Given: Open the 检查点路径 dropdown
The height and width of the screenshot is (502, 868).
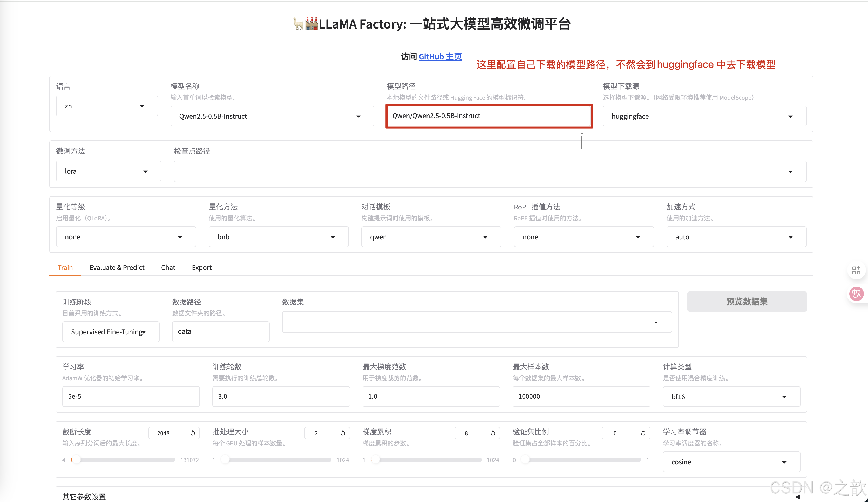Looking at the screenshot, I should [490, 172].
